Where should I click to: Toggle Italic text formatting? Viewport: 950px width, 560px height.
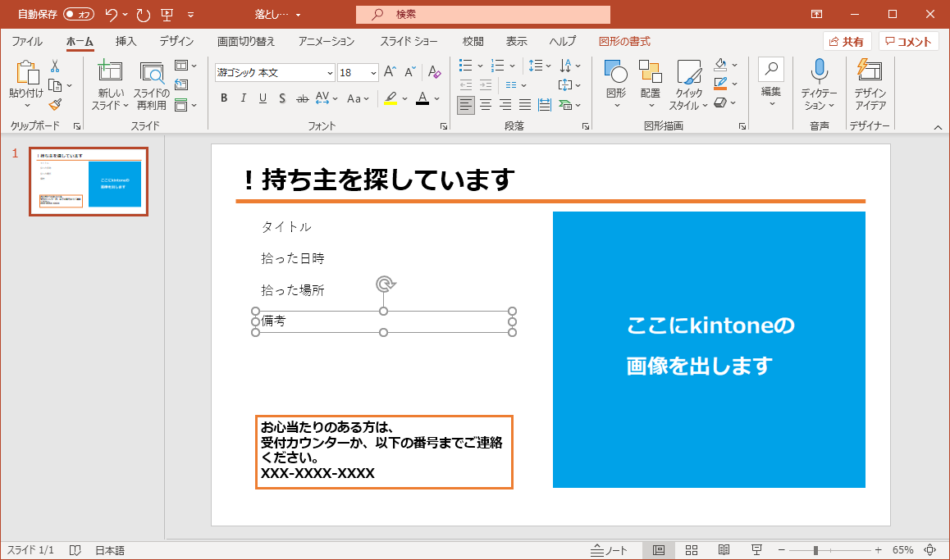pos(243,98)
